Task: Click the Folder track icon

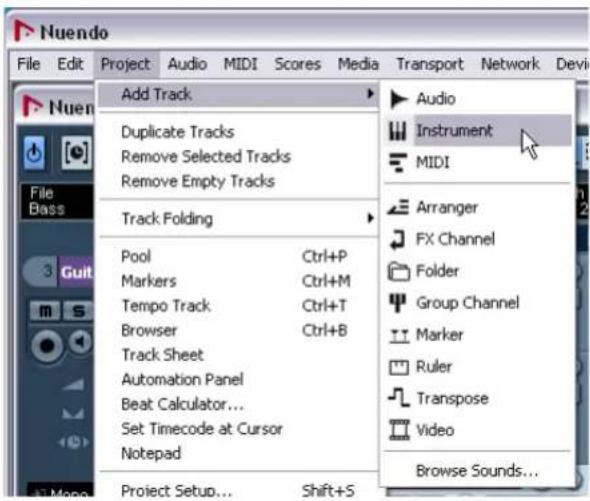Action: (398, 271)
